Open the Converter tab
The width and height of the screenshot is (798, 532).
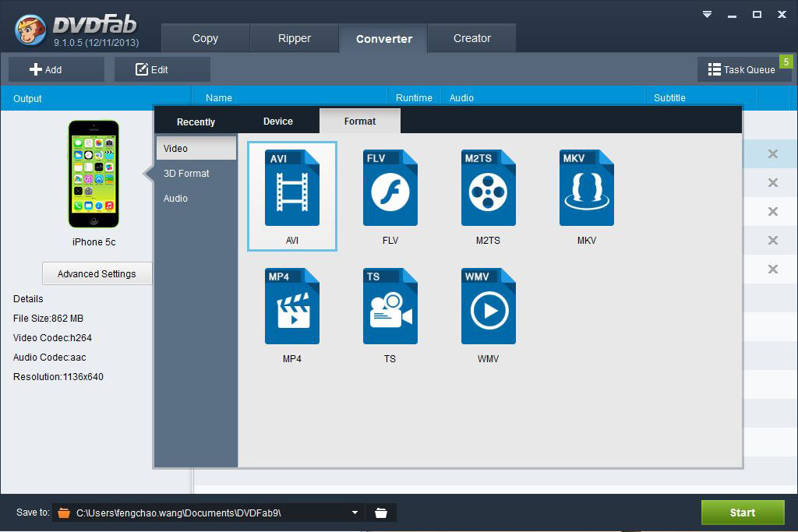point(383,38)
